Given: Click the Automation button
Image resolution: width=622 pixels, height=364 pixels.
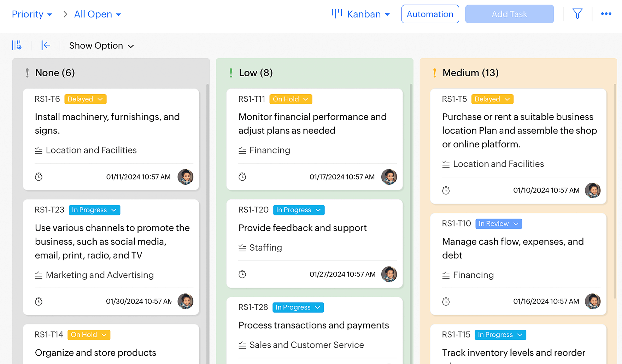Looking at the screenshot, I should (x=430, y=14).
